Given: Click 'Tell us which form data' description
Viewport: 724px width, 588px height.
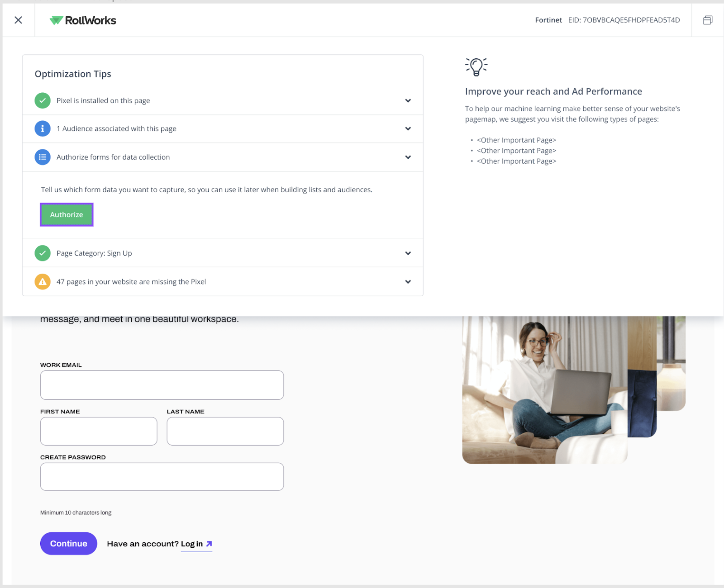Looking at the screenshot, I should click(207, 190).
